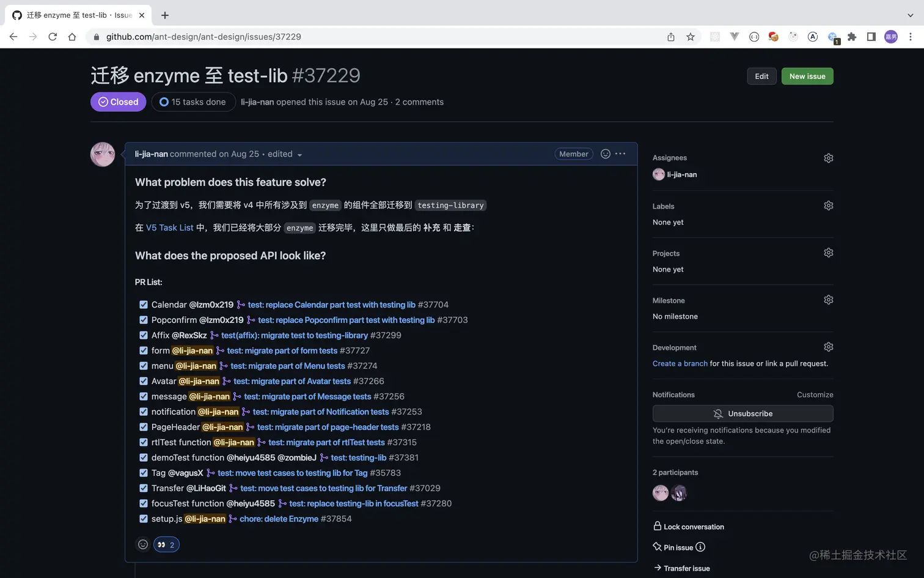Open li-jia-nan's avatar beside the comment
This screenshot has width=924, height=578.
[x=103, y=155]
